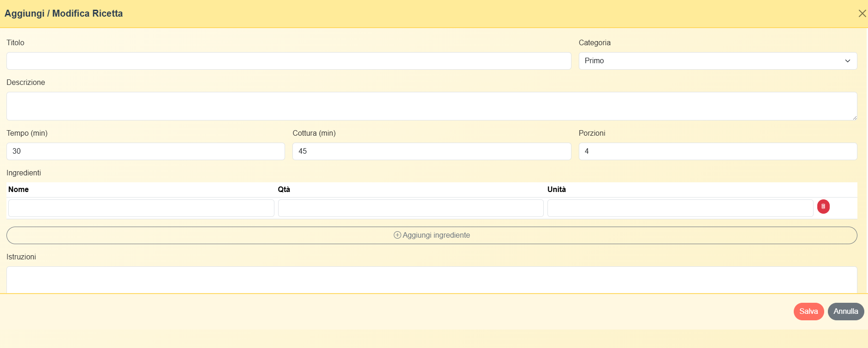Image resolution: width=868 pixels, height=348 pixels.
Task: Delete the ingredient row with trash icon
Action: coord(823,207)
